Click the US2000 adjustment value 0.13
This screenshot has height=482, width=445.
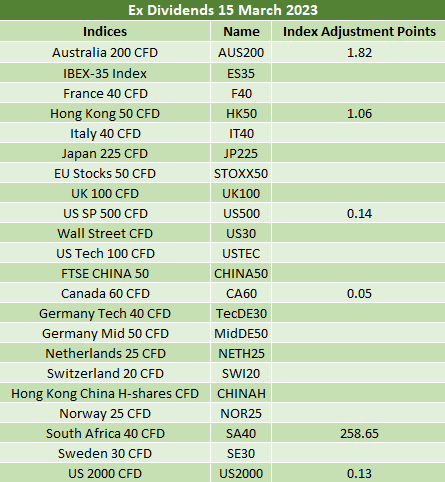pyautogui.click(x=359, y=473)
